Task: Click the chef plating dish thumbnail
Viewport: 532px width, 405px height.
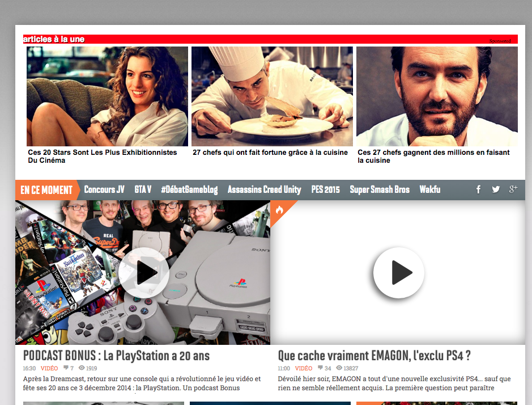Action: tap(272, 96)
